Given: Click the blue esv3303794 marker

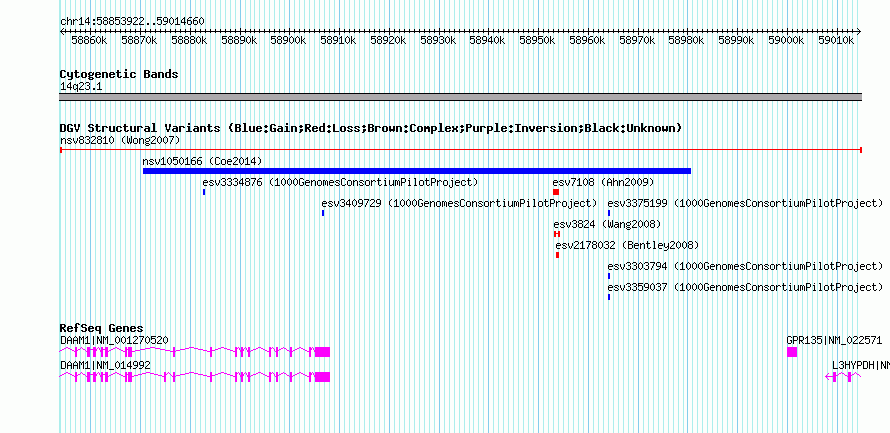Looking at the screenshot, I should 609,276.
